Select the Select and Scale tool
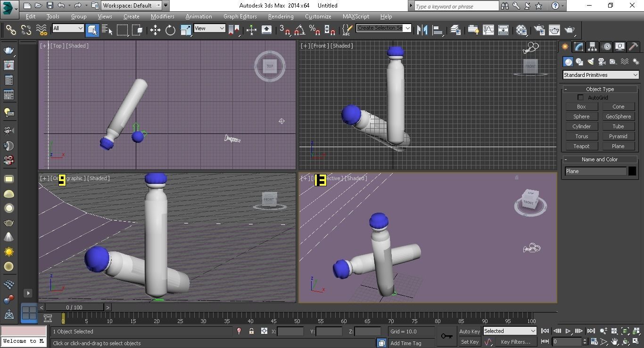644x348 pixels. tap(186, 30)
